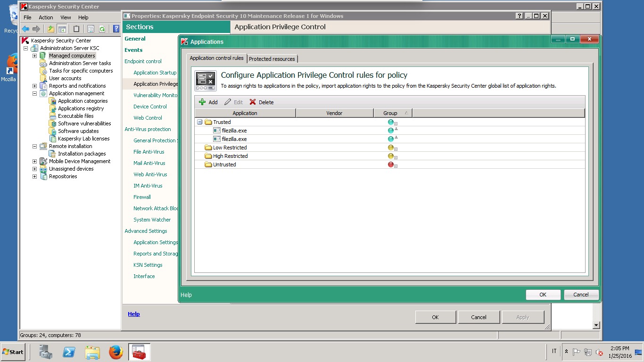Sort by the Group column header
The image size is (644, 362).
click(393, 113)
